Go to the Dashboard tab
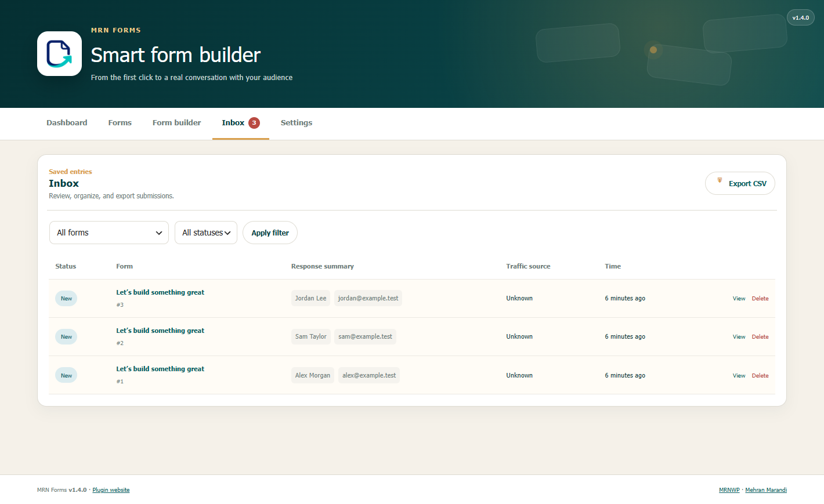 (x=67, y=123)
